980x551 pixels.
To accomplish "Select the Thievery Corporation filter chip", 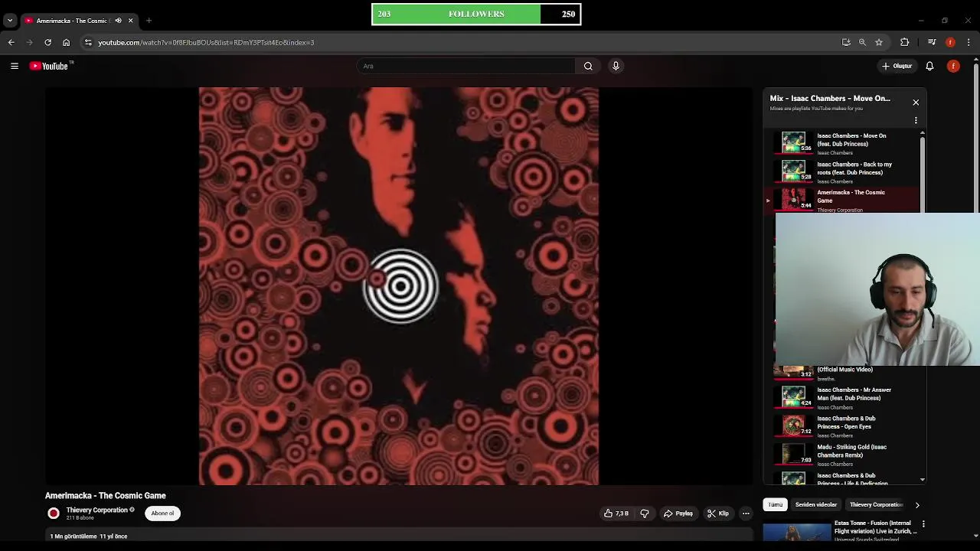I will coord(876,505).
